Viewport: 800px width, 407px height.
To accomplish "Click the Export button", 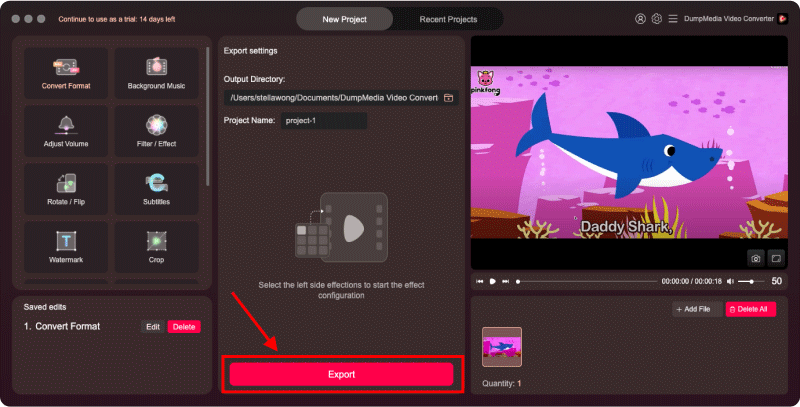I will pos(341,374).
